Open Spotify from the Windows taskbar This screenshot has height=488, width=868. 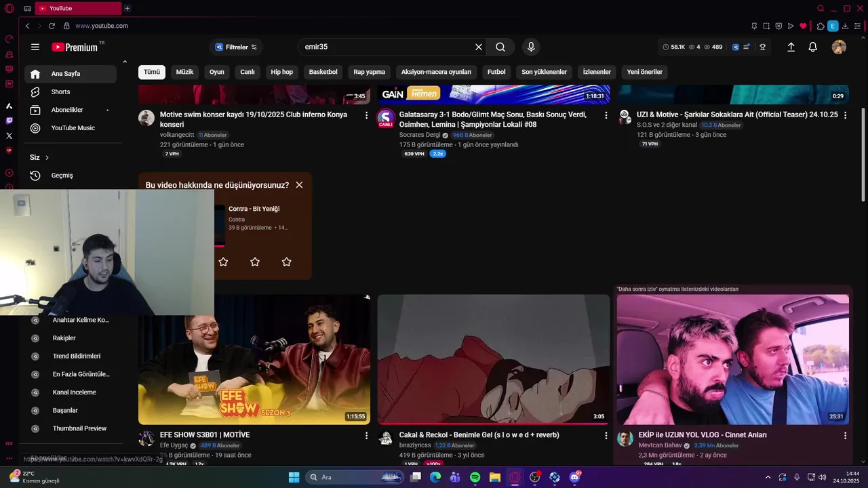point(475,477)
